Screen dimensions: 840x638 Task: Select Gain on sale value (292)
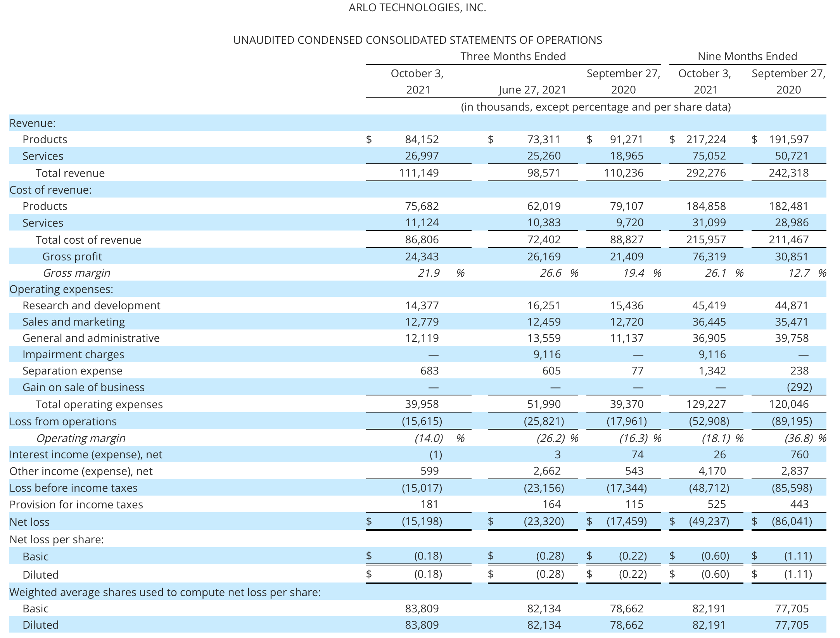coord(799,387)
